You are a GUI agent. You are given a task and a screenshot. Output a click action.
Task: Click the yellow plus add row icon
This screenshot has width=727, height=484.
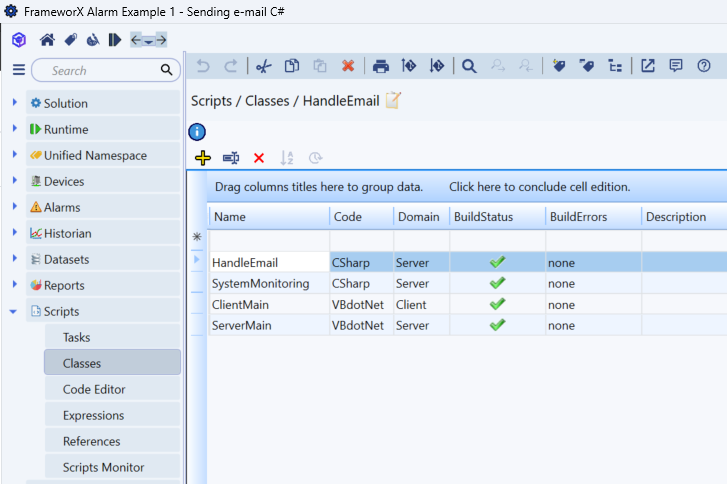[x=203, y=158]
